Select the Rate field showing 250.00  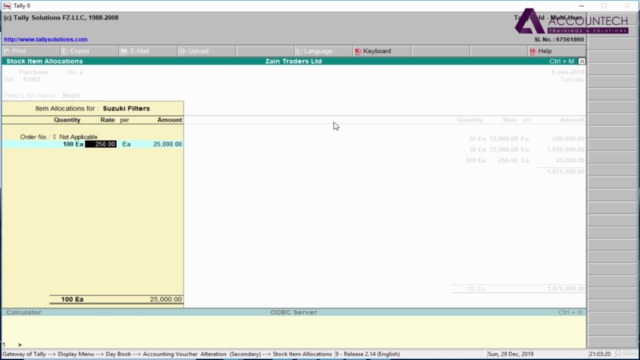click(101, 144)
